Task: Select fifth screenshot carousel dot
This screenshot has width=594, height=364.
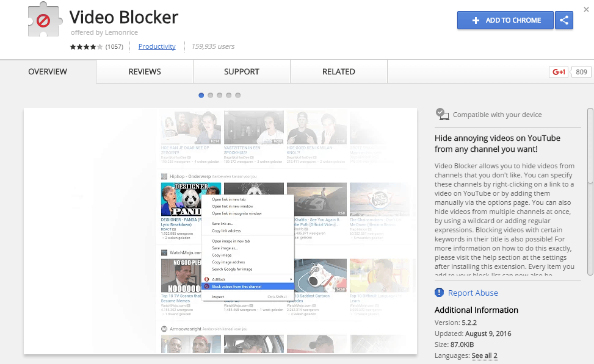Action: 237,95
